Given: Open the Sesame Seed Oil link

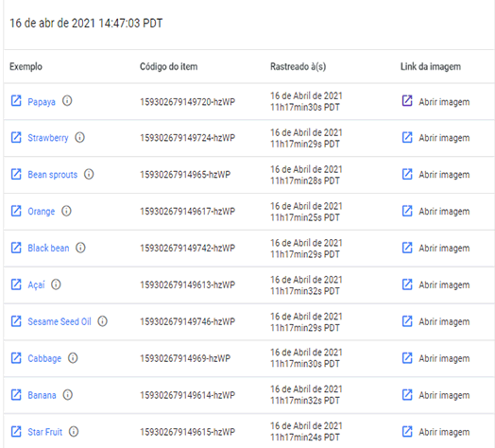Looking at the screenshot, I should pos(60,321).
